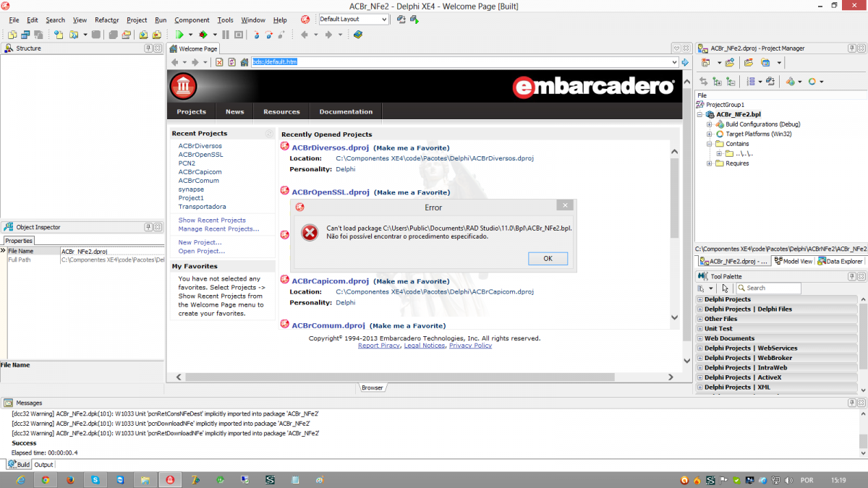Click the browser Stop icon on Welcome Page
Screen dimensions: 868x488
coord(219,62)
